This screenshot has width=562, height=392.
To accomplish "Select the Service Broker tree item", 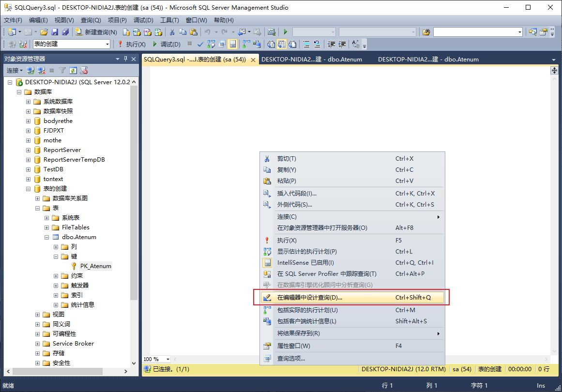I will [x=73, y=344].
